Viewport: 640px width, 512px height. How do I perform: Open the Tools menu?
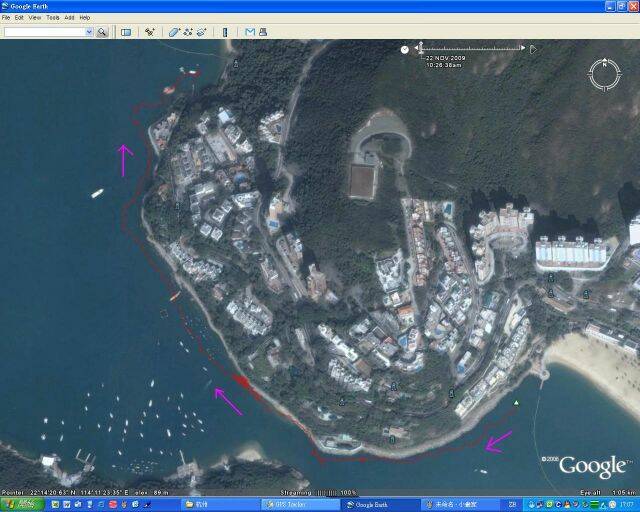pos(52,18)
